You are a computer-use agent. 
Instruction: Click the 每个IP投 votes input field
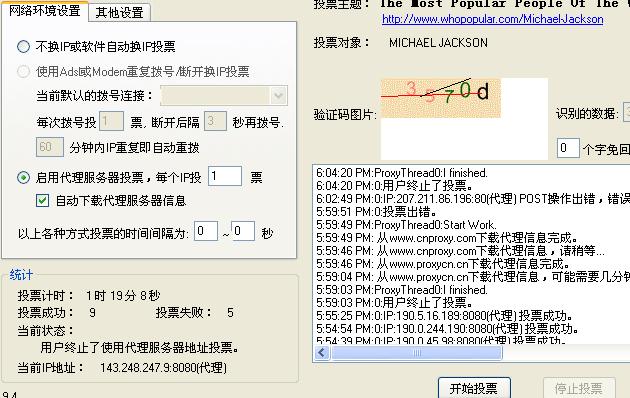tap(225, 176)
